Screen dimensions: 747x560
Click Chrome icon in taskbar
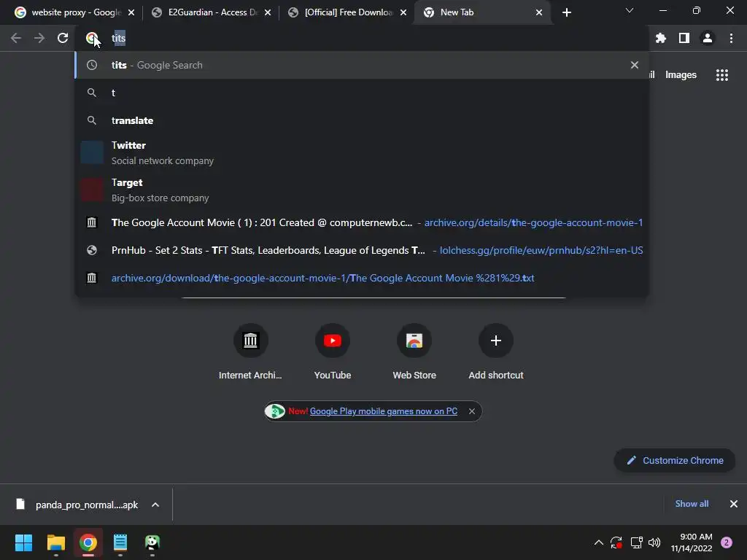(x=88, y=542)
